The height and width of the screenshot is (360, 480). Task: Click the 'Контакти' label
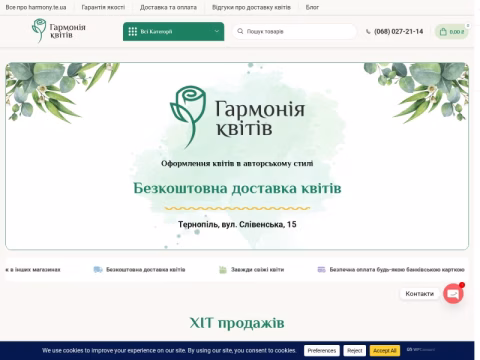(x=420, y=294)
